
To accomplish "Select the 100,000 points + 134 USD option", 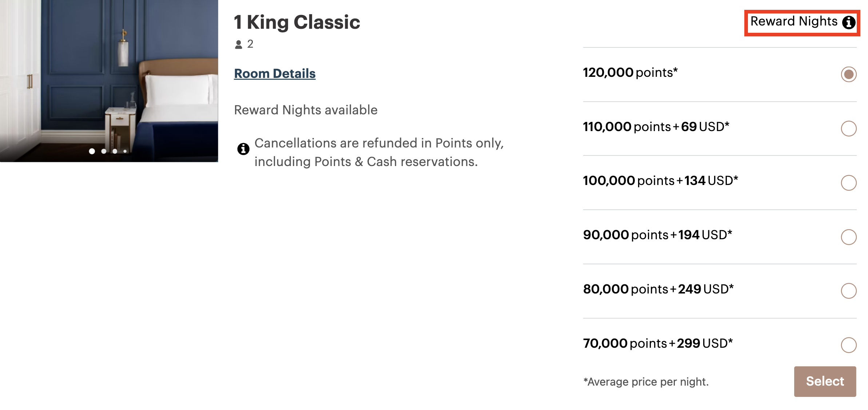I will click(x=849, y=182).
